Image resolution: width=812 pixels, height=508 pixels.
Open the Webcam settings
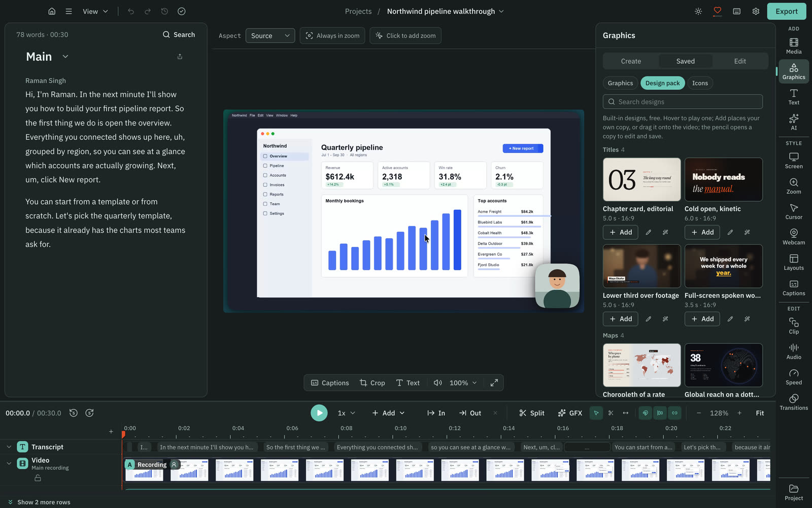[x=794, y=237]
